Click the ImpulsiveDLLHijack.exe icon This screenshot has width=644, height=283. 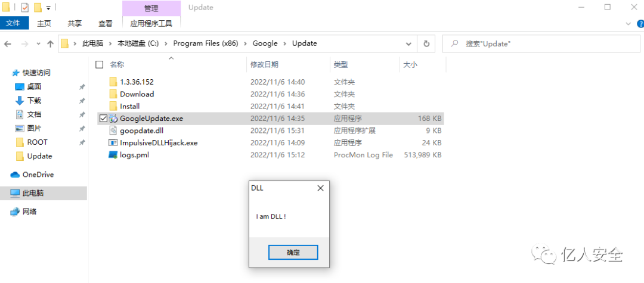[x=113, y=143]
